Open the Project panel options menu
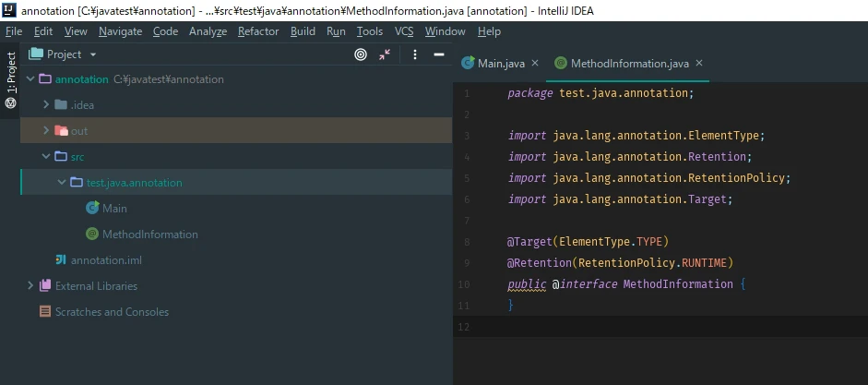 [415, 54]
